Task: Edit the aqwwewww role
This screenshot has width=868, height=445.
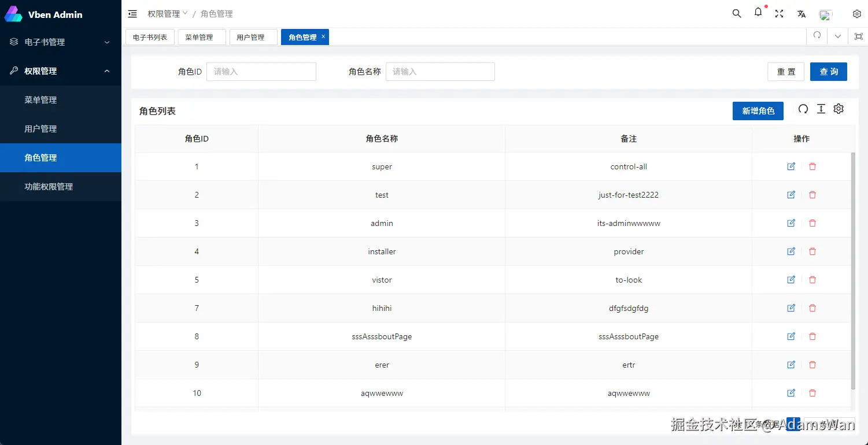Action: 791,393
